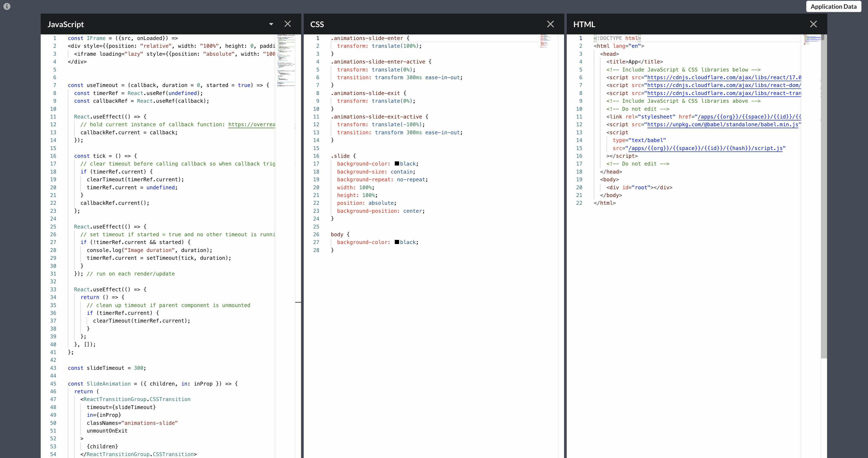Screen dimensions: 868x458
Task: Close the JavaScript panel
Action: click(x=287, y=24)
